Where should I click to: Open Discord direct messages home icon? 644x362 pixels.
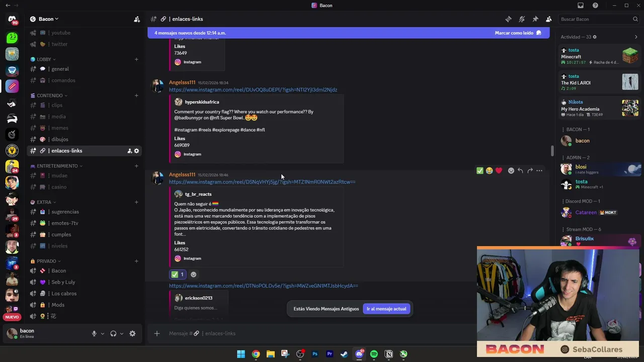[x=12, y=19]
